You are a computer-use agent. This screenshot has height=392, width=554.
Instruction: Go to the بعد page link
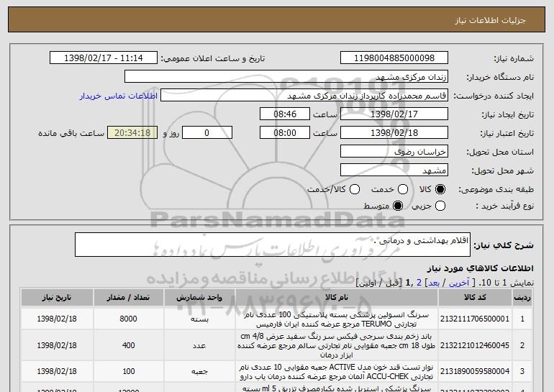click(x=434, y=283)
